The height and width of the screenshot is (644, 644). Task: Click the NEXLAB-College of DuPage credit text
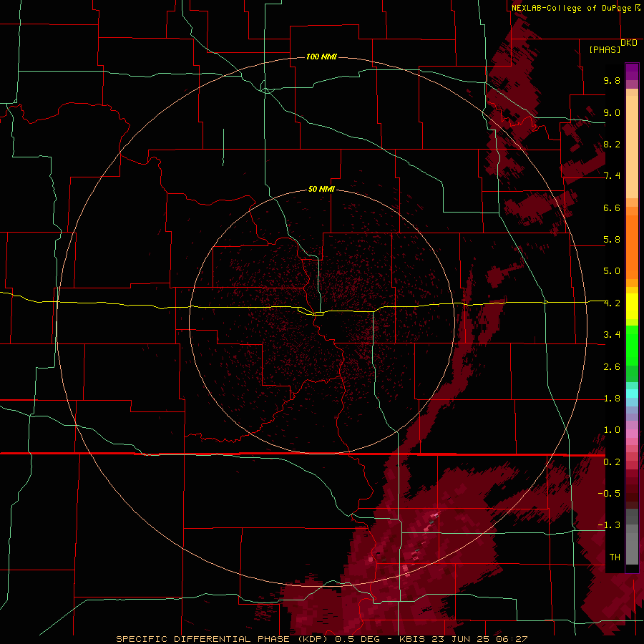(572, 8)
